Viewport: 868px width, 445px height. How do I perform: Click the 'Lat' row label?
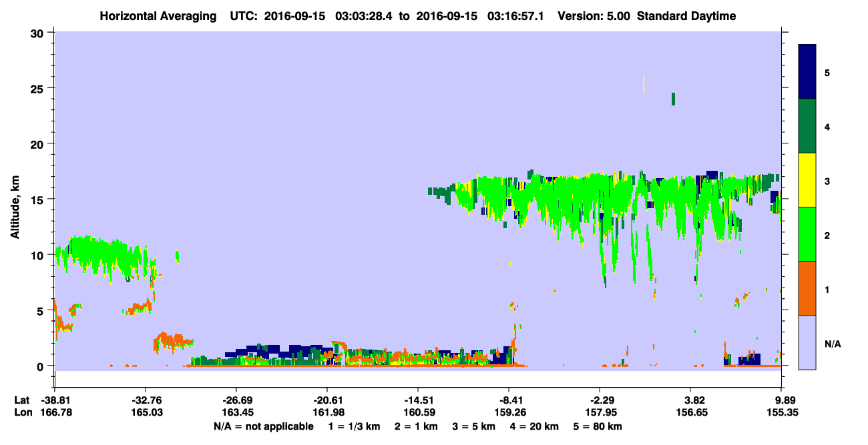pos(21,400)
